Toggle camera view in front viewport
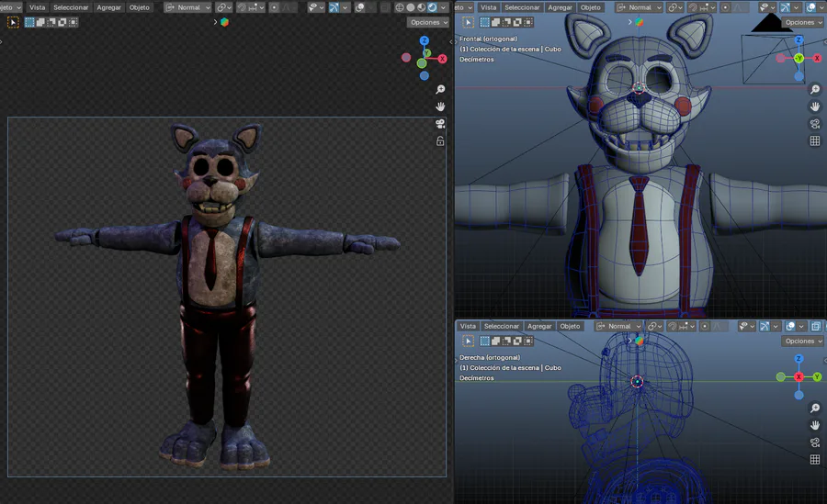The height and width of the screenshot is (504, 827). tap(815, 124)
